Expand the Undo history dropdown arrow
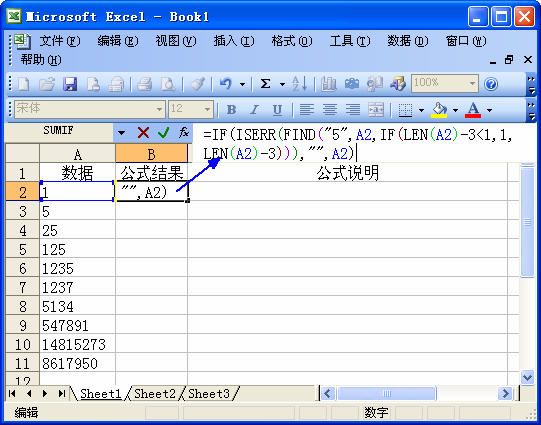 [242, 84]
